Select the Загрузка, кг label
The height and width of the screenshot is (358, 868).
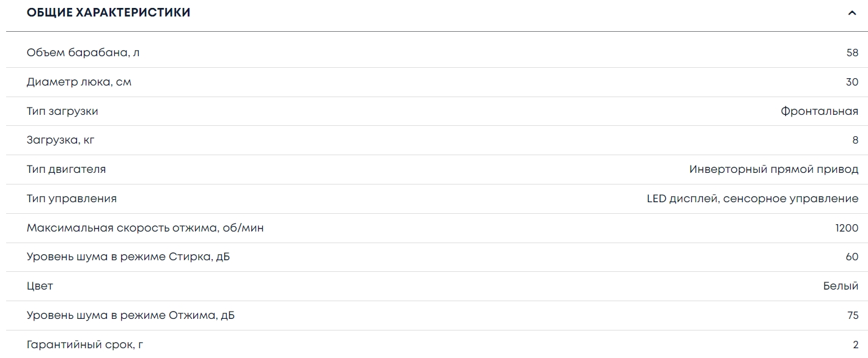coord(61,140)
